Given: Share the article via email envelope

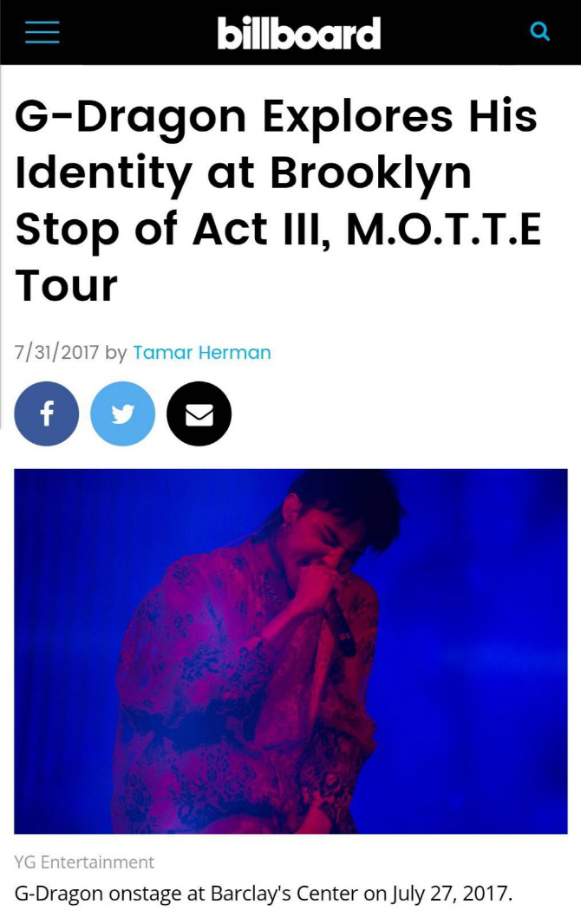Looking at the screenshot, I should pyautogui.click(x=199, y=413).
